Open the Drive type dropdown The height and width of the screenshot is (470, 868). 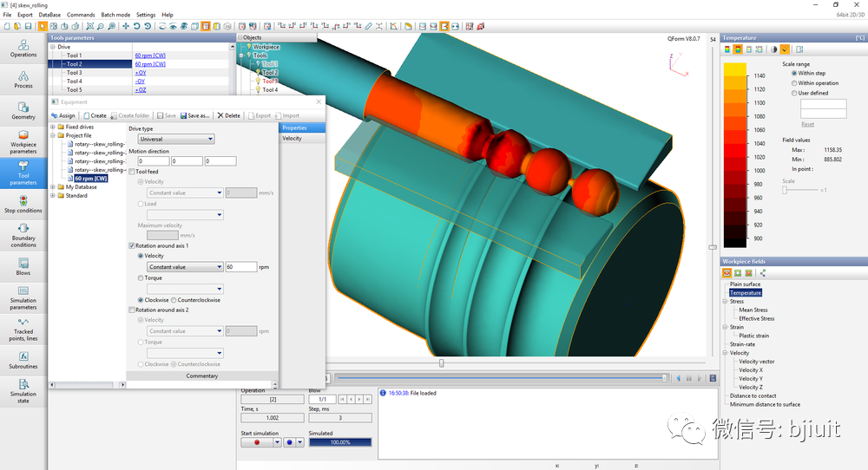176,139
